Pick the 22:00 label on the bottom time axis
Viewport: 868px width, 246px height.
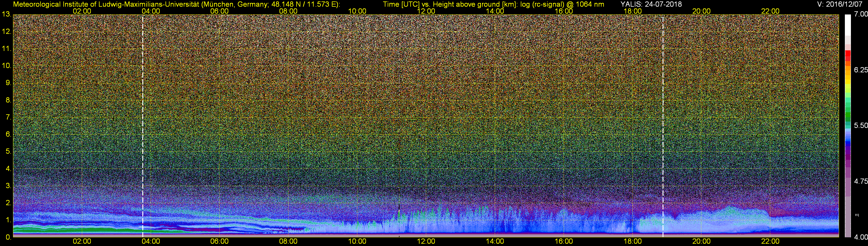coord(770,242)
